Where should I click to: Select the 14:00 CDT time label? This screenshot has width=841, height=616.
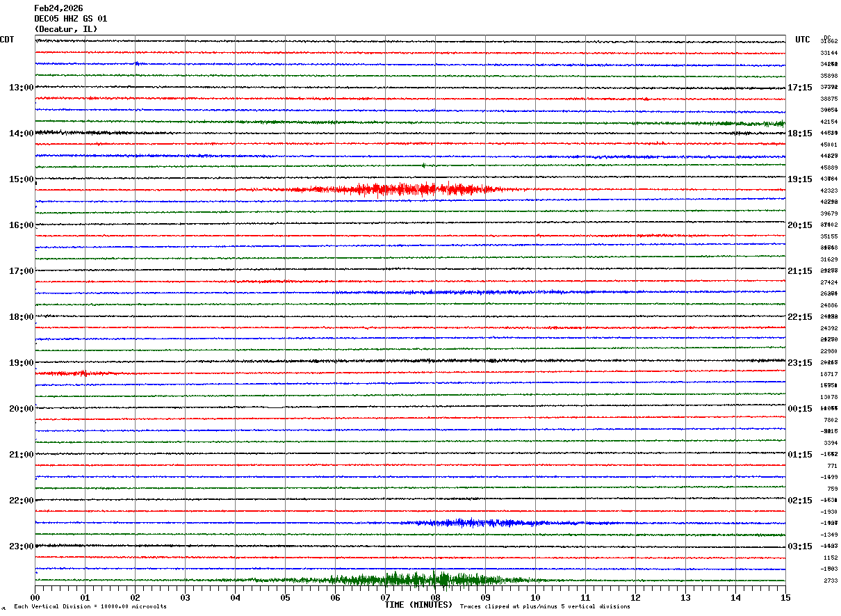22,133
